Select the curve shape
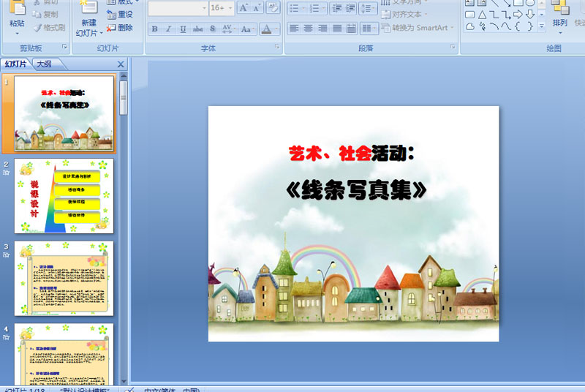This screenshot has width=585, height=392. (x=506, y=26)
